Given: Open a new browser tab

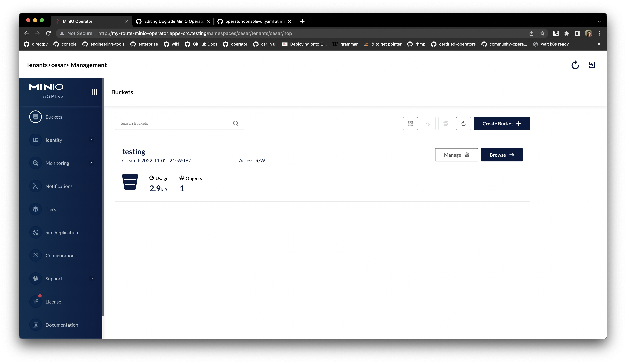Looking at the screenshot, I should coord(302,21).
